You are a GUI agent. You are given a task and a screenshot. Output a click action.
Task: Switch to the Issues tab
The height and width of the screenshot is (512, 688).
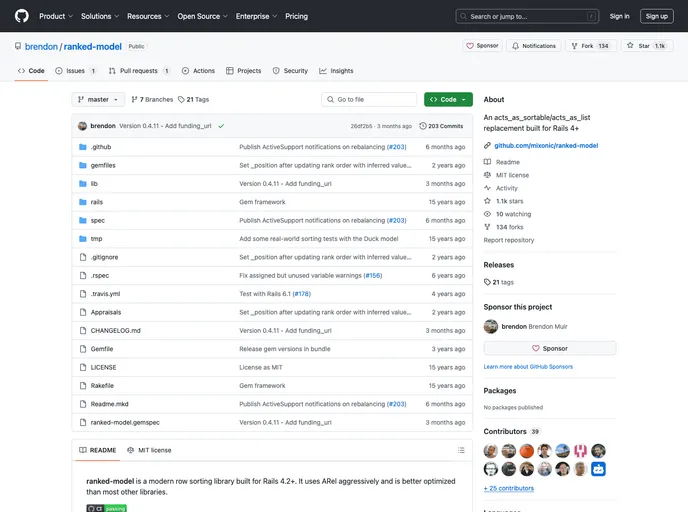pyautogui.click(x=76, y=71)
